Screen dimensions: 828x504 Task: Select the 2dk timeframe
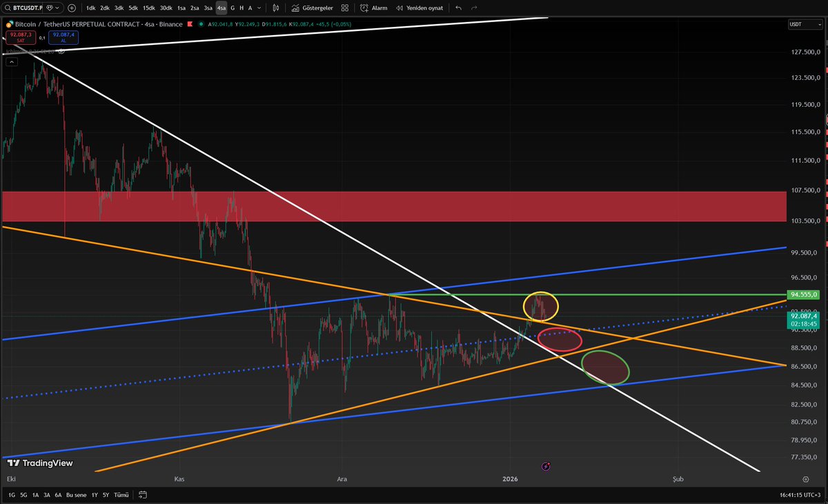[105, 8]
